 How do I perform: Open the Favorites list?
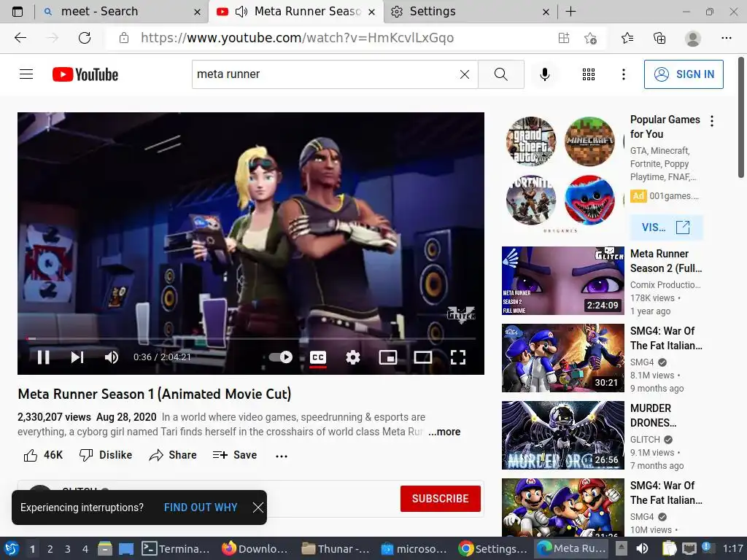click(x=627, y=38)
